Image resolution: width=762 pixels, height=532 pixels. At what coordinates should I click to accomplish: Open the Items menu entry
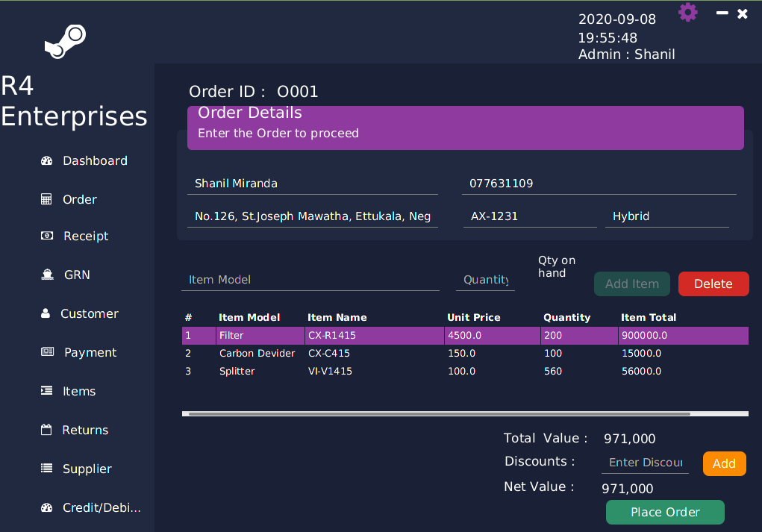[79, 391]
